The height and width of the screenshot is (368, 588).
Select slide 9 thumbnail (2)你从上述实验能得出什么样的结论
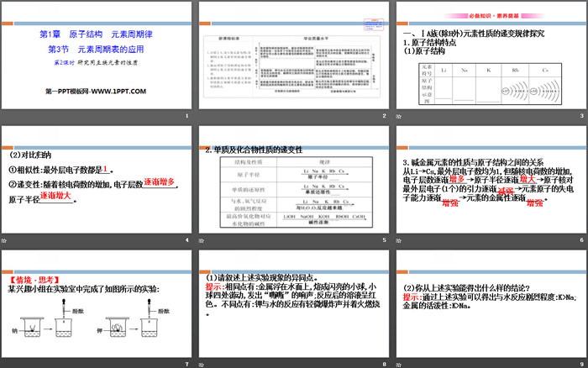[x=491, y=304]
